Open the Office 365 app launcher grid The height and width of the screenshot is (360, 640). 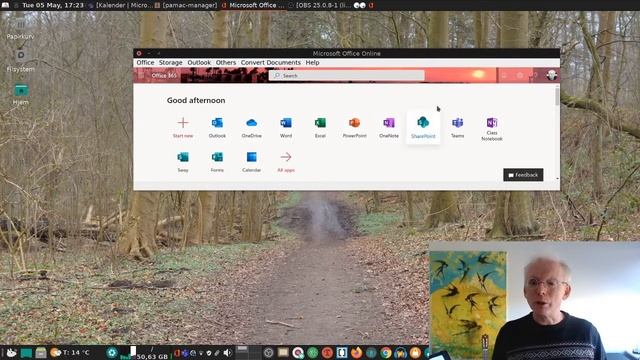point(141,76)
